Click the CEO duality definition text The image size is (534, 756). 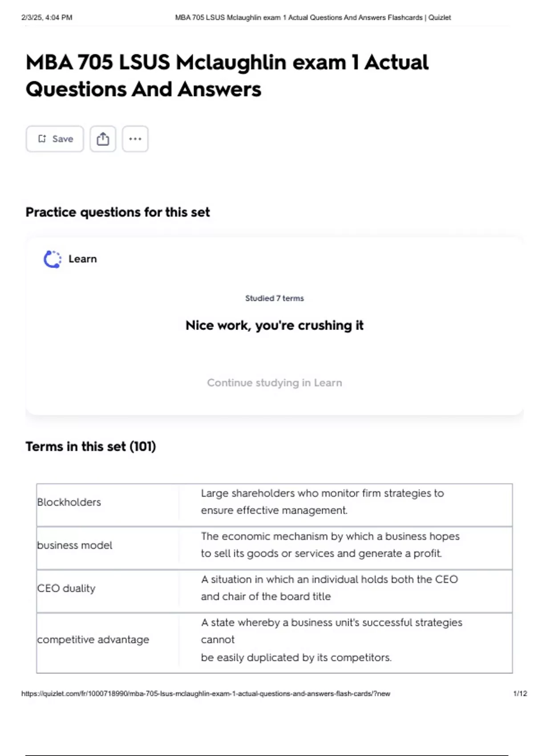pyautogui.click(x=329, y=588)
